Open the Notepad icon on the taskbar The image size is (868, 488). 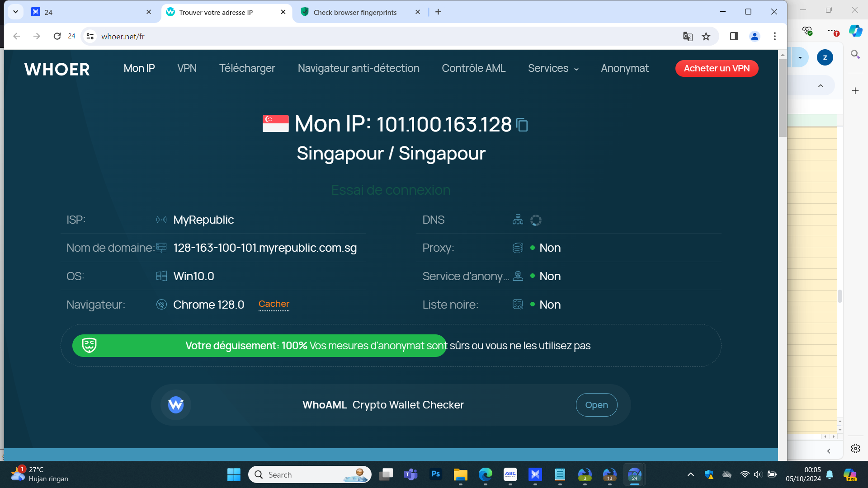560,474
